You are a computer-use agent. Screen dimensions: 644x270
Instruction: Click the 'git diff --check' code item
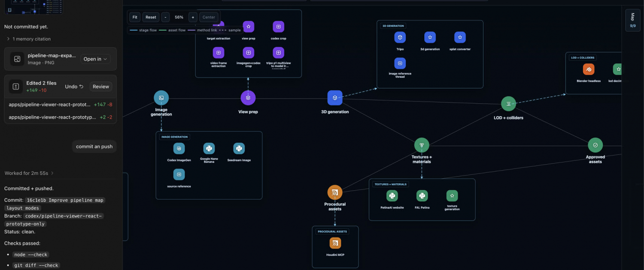point(36,265)
